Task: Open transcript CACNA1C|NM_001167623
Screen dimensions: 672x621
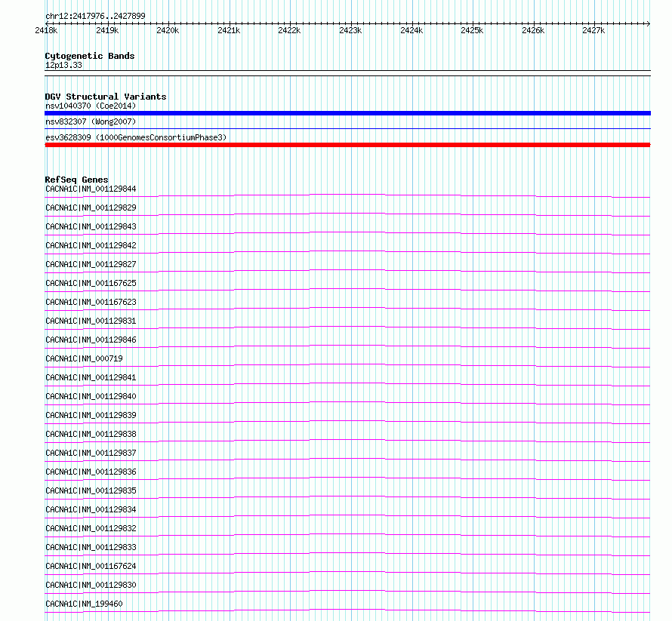Action: click(x=91, y=302)
